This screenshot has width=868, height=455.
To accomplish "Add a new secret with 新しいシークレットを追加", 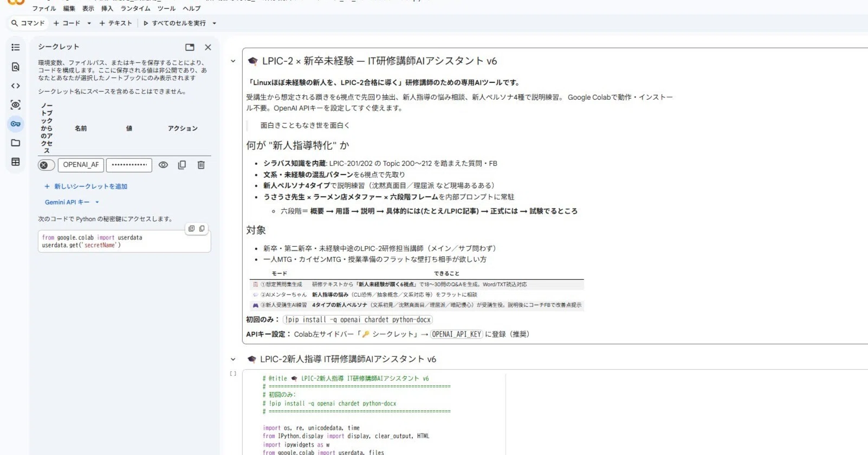I will point(86,187).
